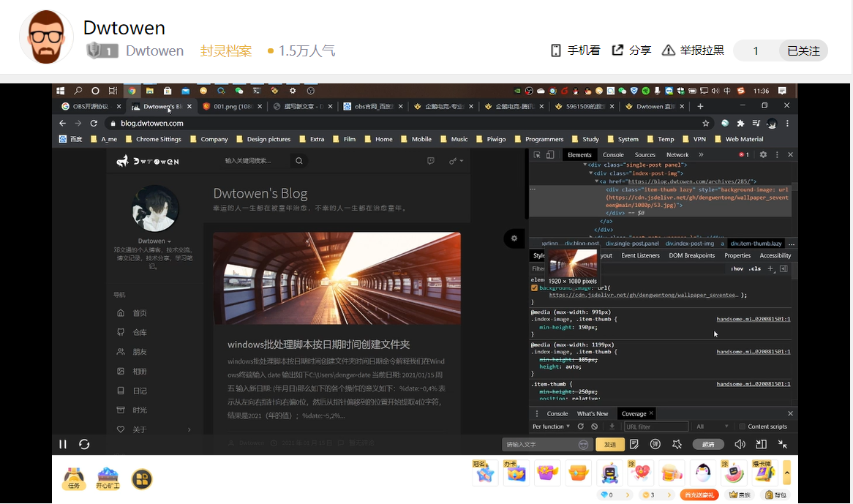Screen dimensions: 853x504
Task: Mute the stream volume
Action: click(740, 444)
